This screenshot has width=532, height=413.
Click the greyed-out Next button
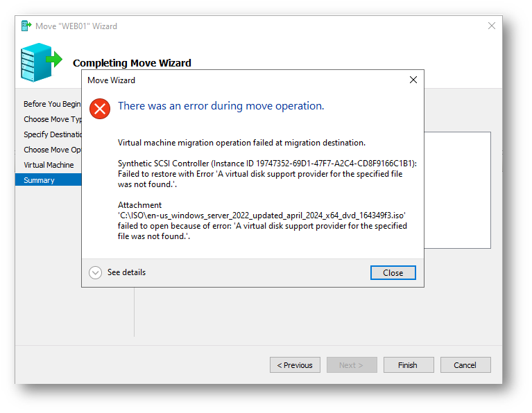[x=351, y=365]
